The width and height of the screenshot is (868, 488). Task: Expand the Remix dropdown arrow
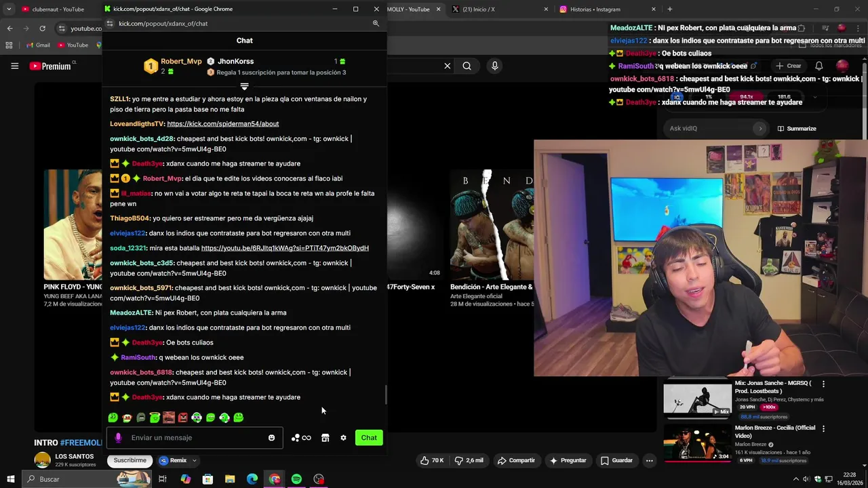pos(194,461)
